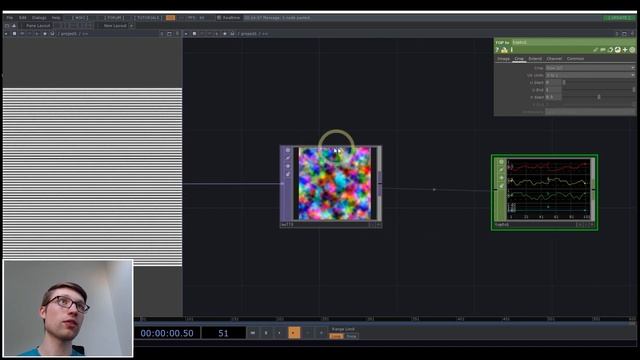Click the U Start value field
This screenshot has width=640, height=360.
[553, 82]
